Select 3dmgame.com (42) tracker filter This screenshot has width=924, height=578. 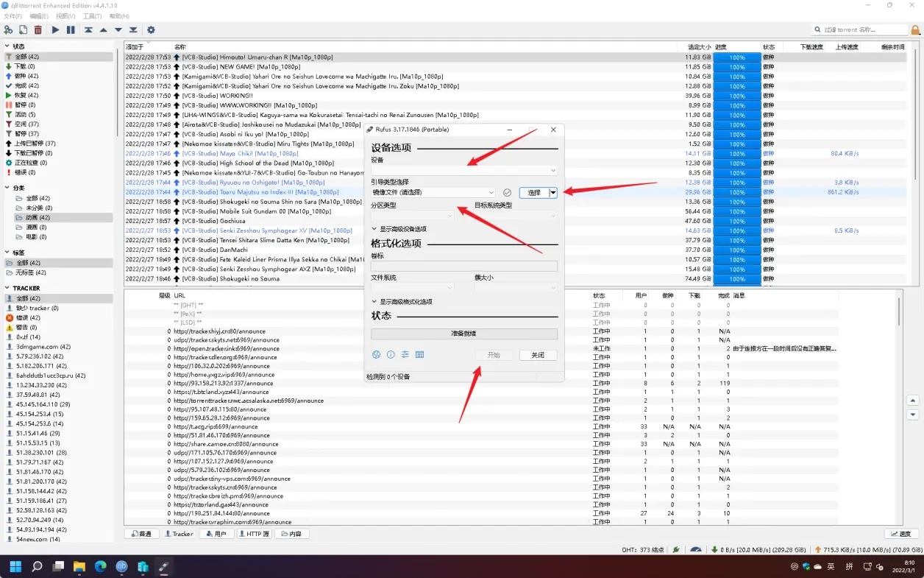pyautogui.click(x=59, y=346)
